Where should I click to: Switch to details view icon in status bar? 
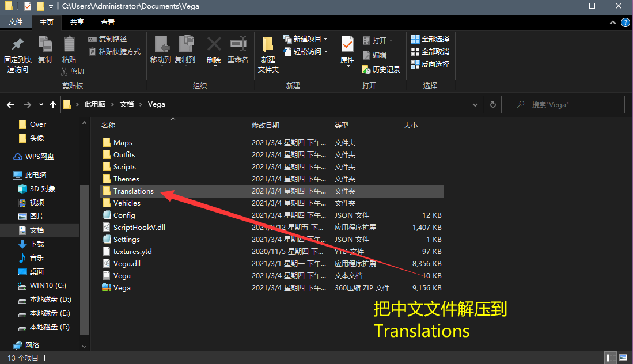(x=611, y=358)
